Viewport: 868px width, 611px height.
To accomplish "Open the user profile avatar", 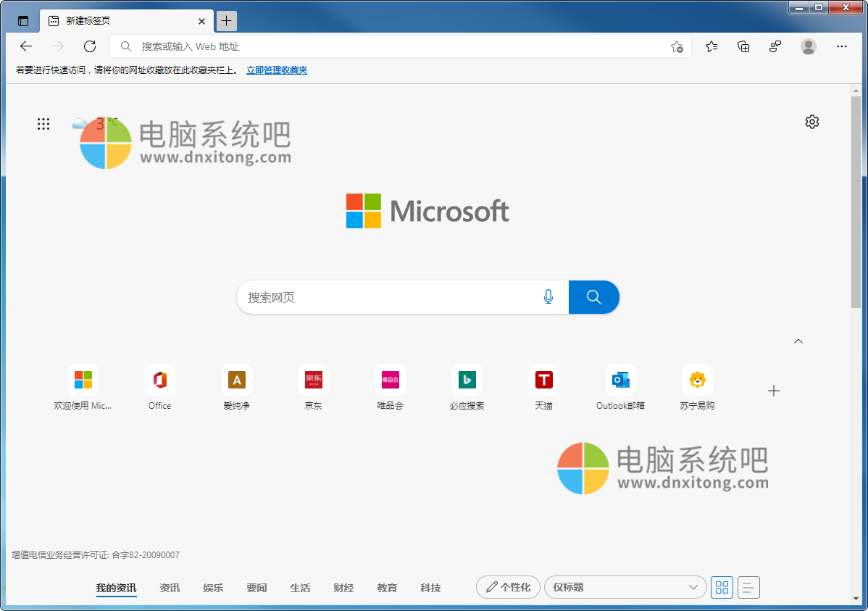I will pyautogui.click(x=808, y=46).
